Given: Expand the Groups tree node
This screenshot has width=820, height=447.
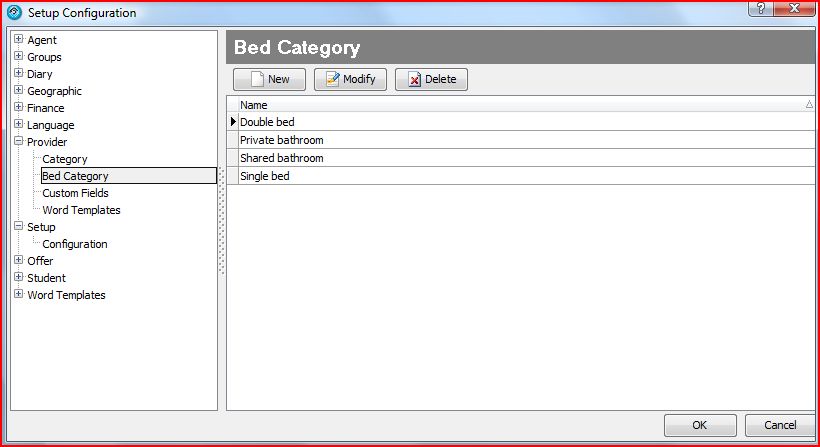Looking at the screenshot, I should pos(18,57).
